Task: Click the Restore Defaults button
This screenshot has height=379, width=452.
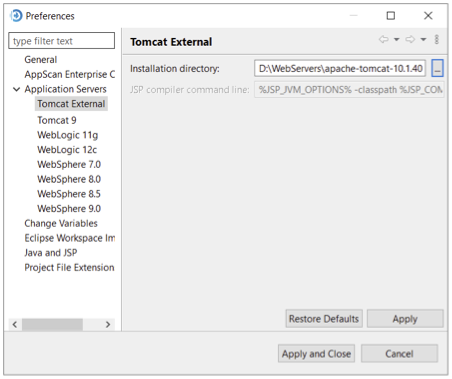Action: click(x=324, y=319)
